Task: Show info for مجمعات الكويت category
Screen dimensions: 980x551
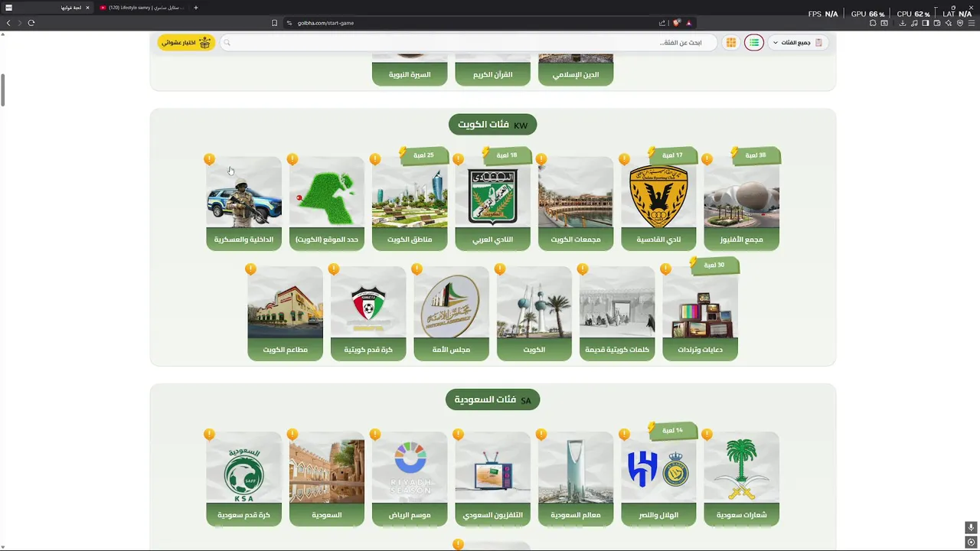Action: [541, 159]
